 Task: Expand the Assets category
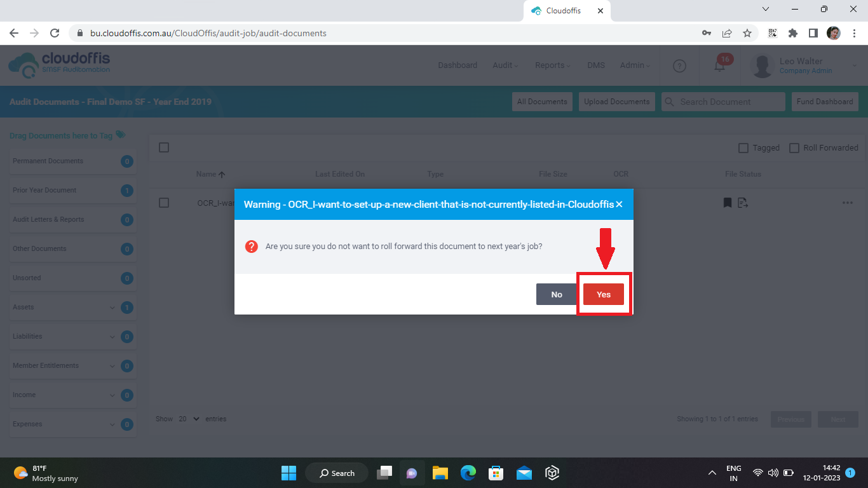[112, 308]
